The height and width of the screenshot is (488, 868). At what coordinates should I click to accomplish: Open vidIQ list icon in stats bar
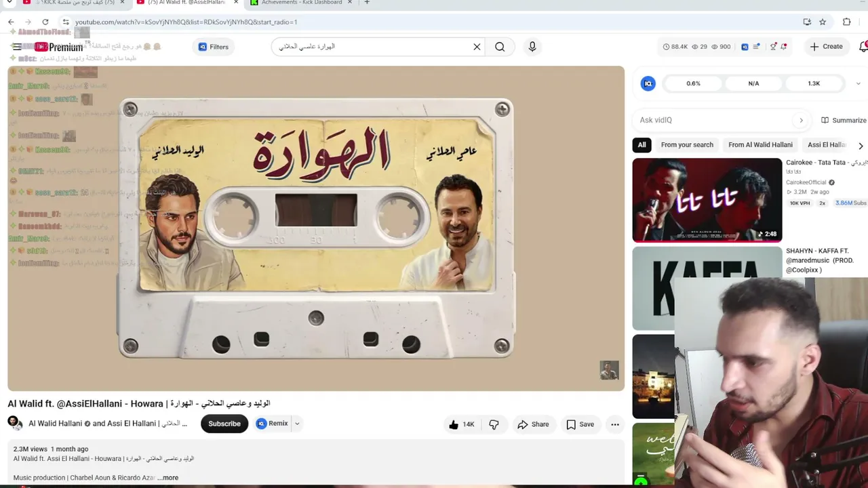[757, 47]
